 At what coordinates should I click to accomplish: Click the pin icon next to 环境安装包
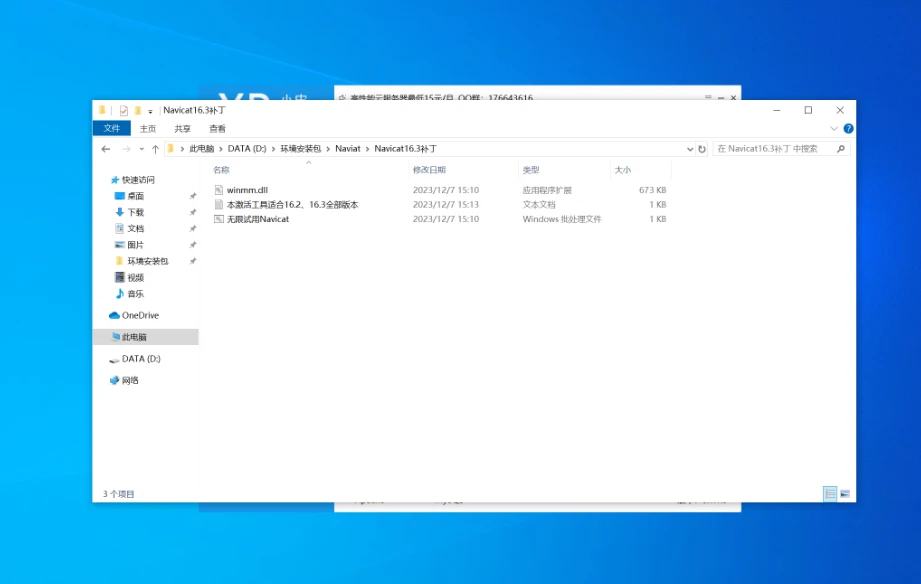pos(193,261)
